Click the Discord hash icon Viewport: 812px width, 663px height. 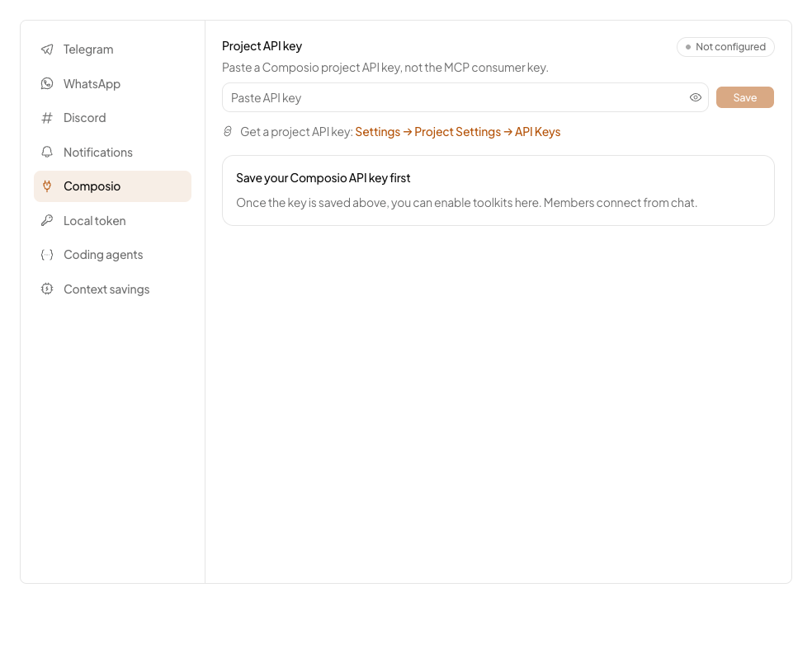[47, 118]
